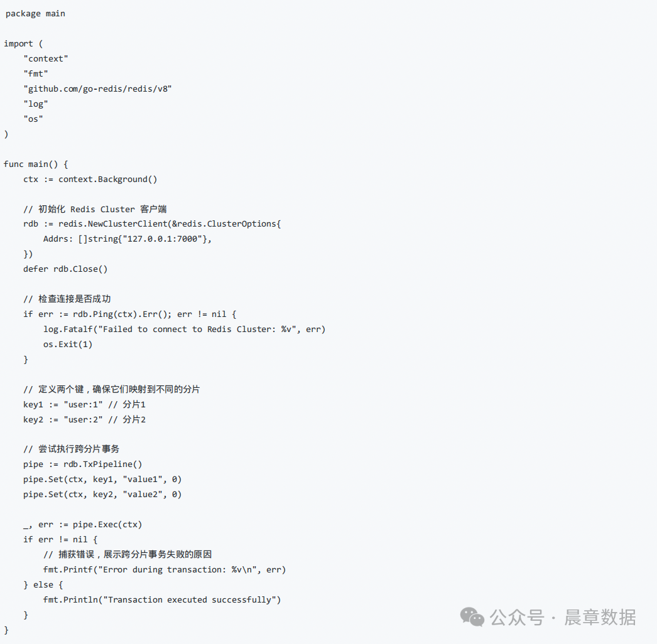Click the key1 := "user:1" assignment

pyautogui.click(x=63, y=404)
